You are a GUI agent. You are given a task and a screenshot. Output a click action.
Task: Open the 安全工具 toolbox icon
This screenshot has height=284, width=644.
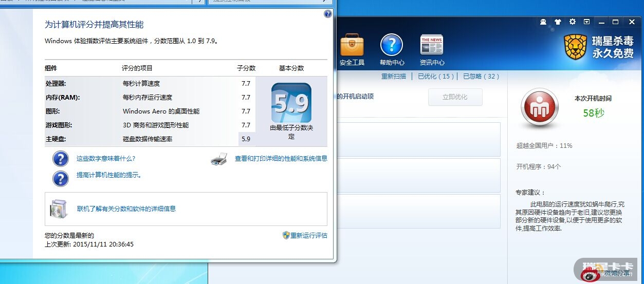pyautogui.click(x=352, y=45)
